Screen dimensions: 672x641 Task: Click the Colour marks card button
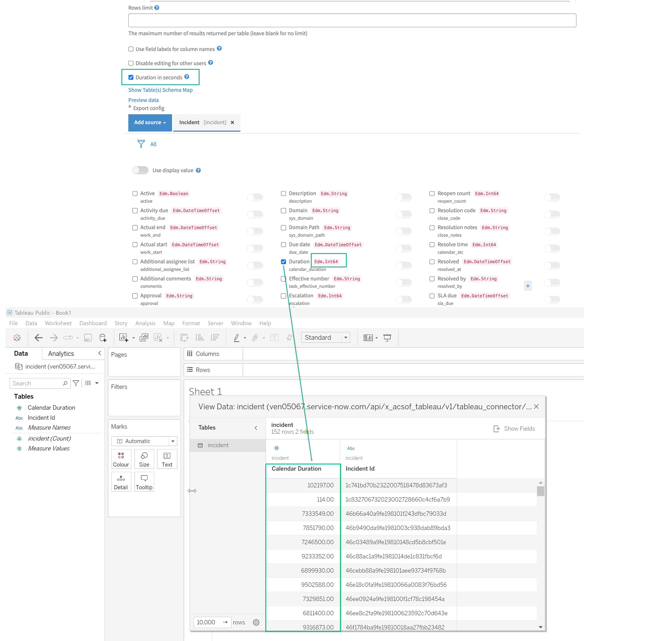(121, 459)
